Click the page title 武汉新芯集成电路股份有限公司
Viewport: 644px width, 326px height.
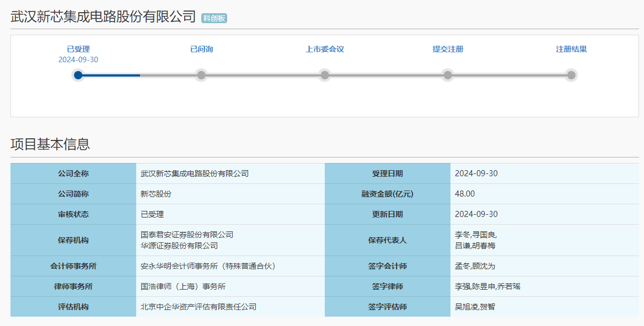pyautogui.click(x=103, y=17)
